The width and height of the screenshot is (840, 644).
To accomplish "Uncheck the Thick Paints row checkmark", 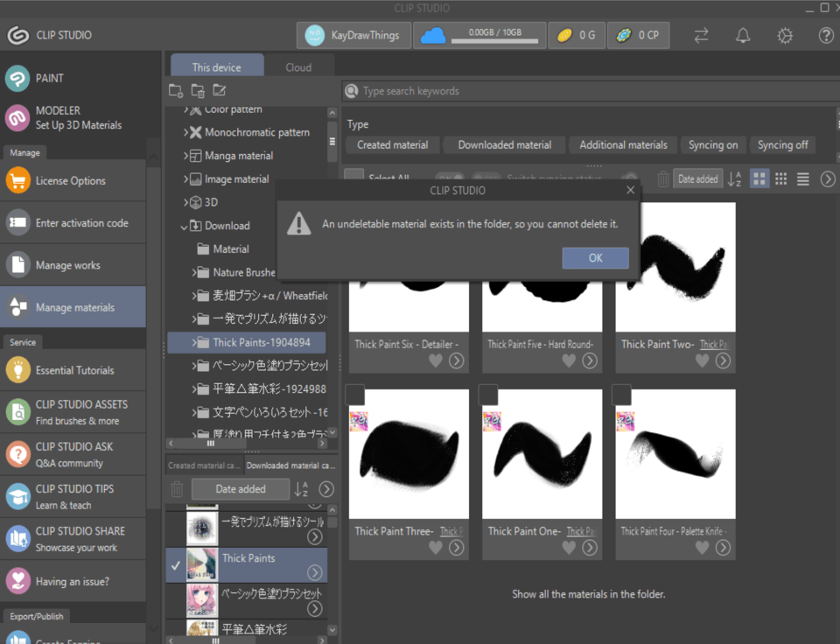I will click(x=176, y=564).
